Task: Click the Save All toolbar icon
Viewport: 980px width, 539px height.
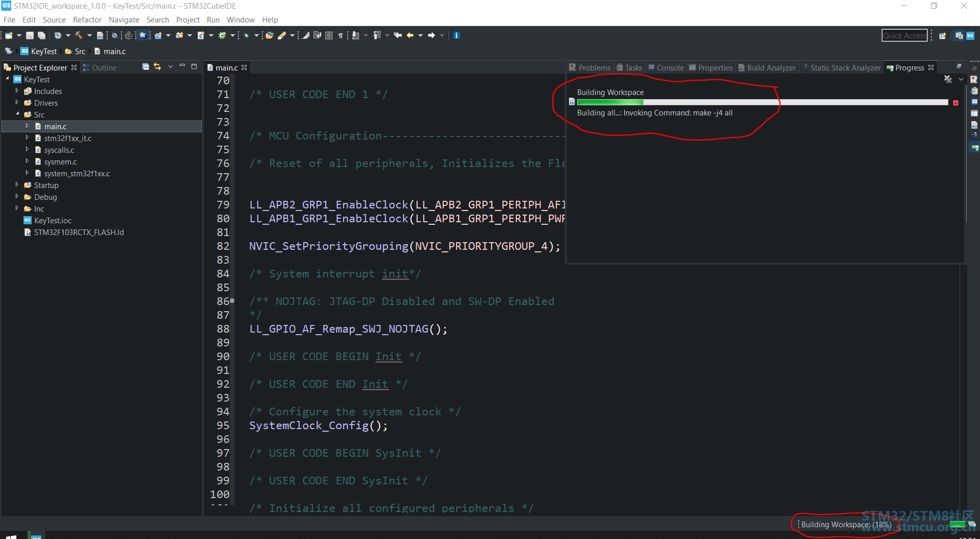Action: tap(41, 35)
